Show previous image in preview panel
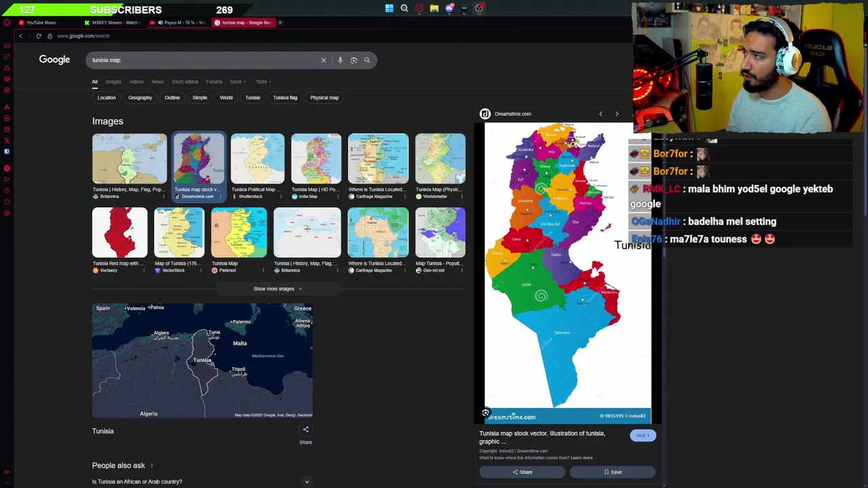Viewport: 868px width, 488px height. (601, 114)
